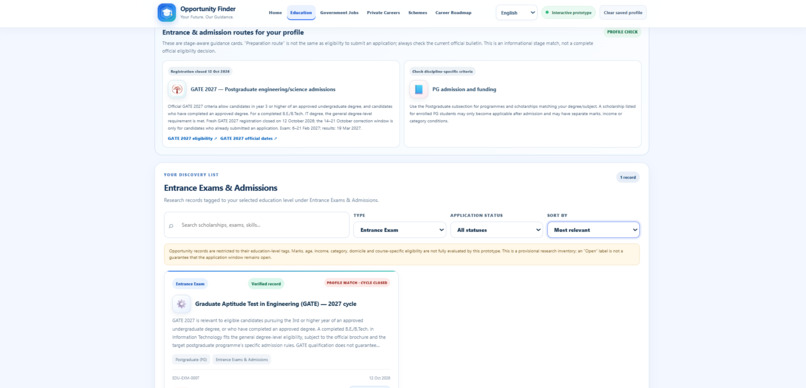Click the Check discipline-specific criteria tag
The height and width of the screenshot is (388, 806).
(x=443, y=71)
